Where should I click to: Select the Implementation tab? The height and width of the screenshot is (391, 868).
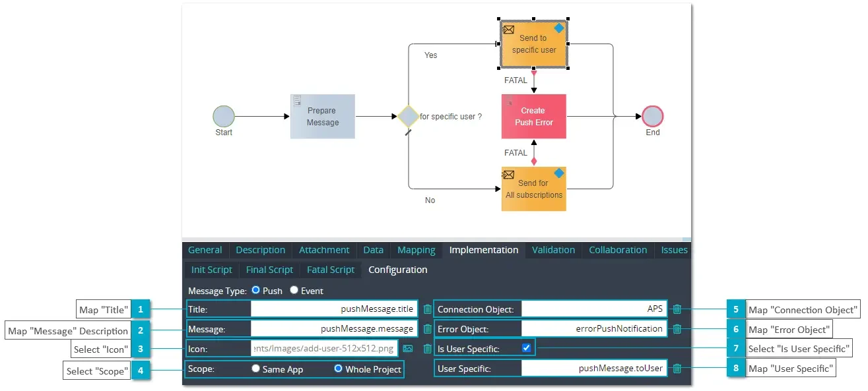click(484, 250)
